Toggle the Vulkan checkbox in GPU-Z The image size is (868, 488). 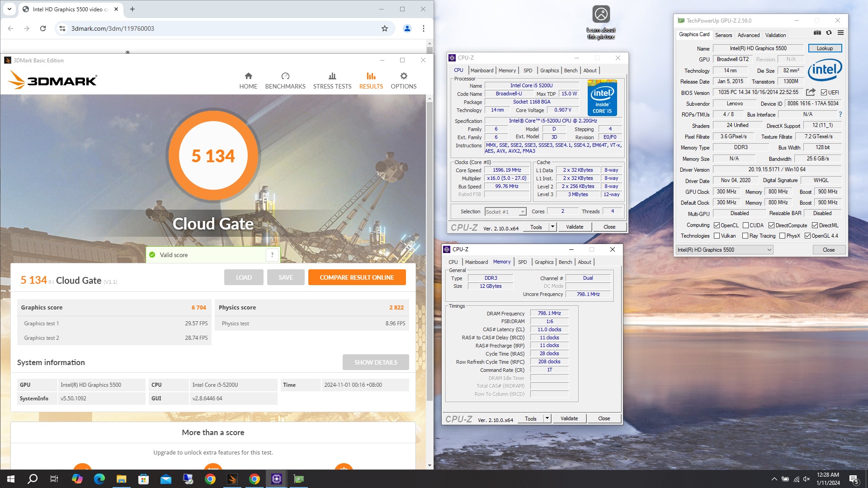click(x=717, y=236)
